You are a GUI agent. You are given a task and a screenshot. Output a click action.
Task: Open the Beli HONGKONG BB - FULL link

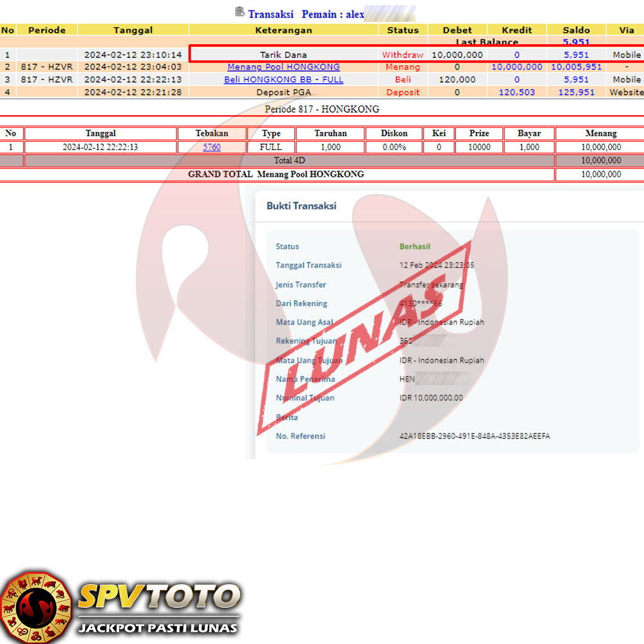click(283, 80)
